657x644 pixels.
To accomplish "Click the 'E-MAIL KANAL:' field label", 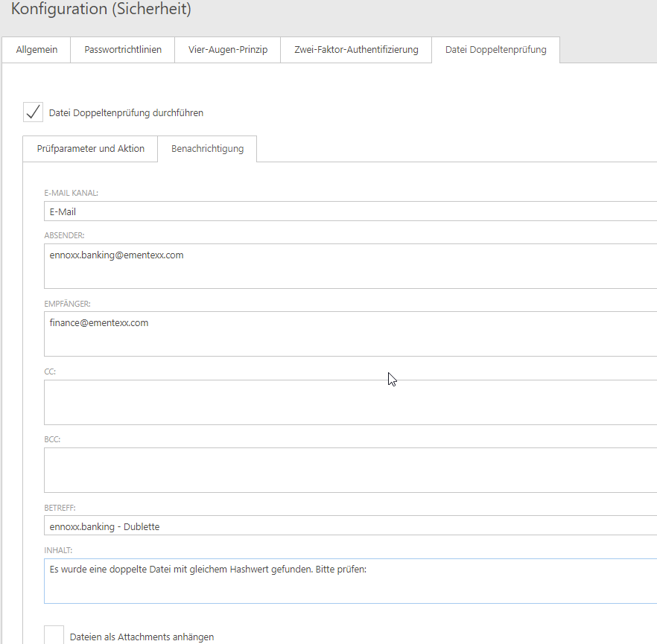I will [72, 193].
